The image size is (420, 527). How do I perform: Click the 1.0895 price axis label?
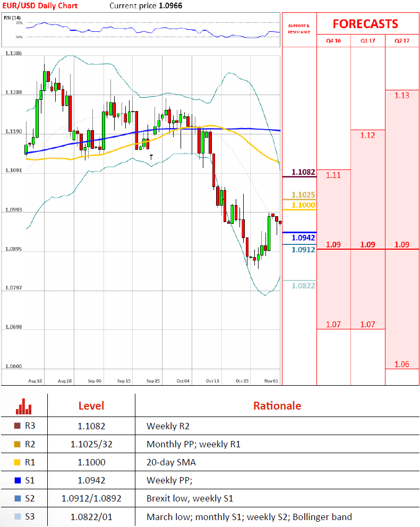13,249
